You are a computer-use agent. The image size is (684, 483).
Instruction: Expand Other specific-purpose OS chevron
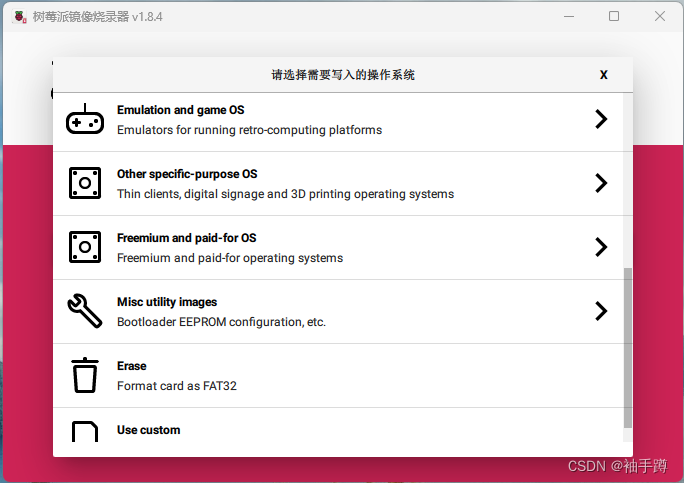[x=601, y=183]
